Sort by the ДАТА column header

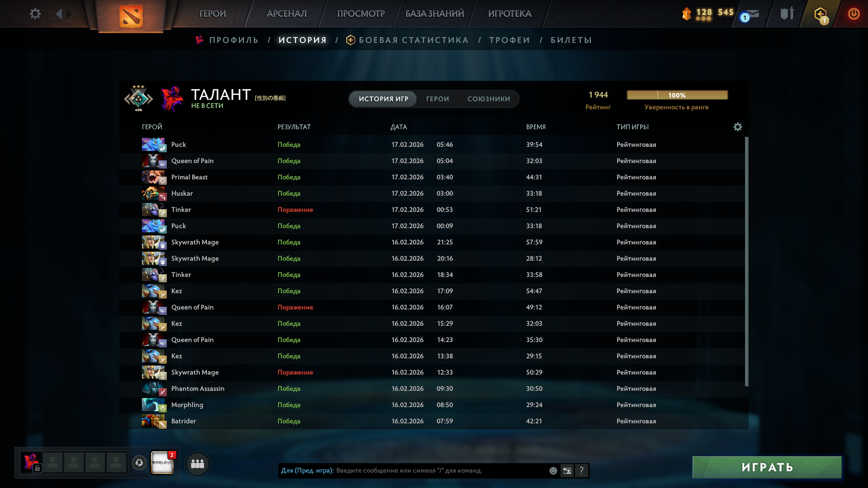[x=399, y=127]
